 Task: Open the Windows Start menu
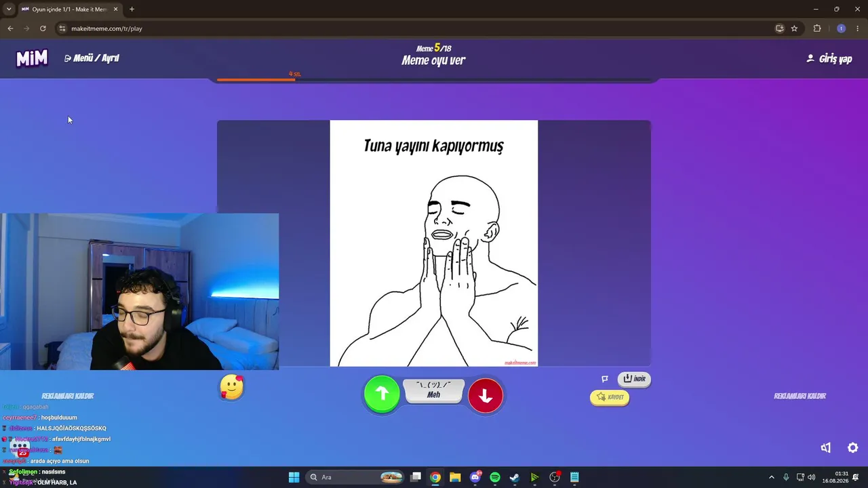click(294, 477)
